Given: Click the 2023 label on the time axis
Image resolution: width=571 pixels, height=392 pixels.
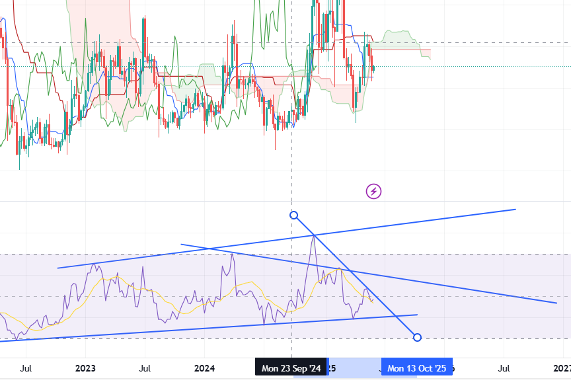Looking at the screenshot, I should tap(85, 368).
